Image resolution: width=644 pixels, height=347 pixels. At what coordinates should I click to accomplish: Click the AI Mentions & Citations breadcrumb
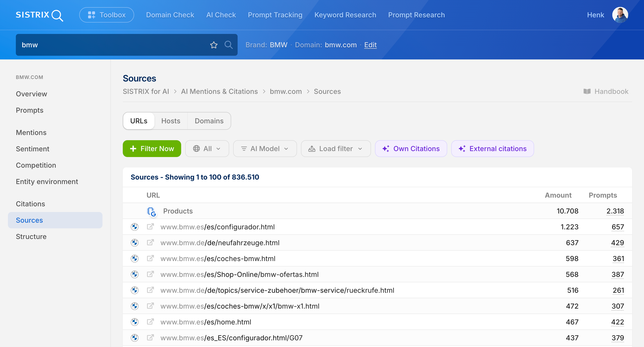[x=219, y=91]
